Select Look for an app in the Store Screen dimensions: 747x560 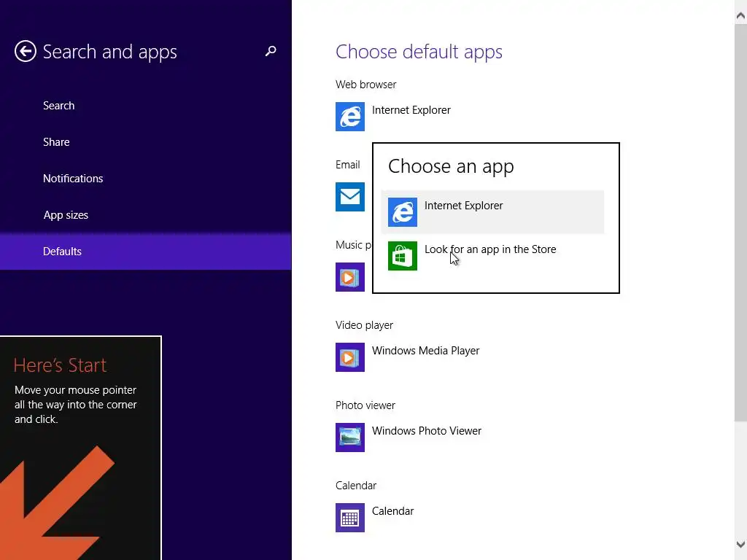pyautogui.click(x=492, y=256)
